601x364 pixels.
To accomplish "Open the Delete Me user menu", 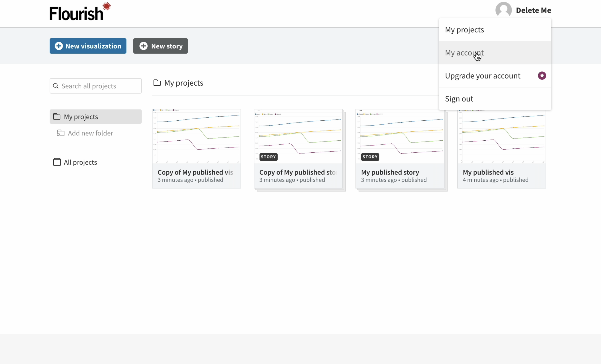I will pyautogui.click(x=533, y=10).
